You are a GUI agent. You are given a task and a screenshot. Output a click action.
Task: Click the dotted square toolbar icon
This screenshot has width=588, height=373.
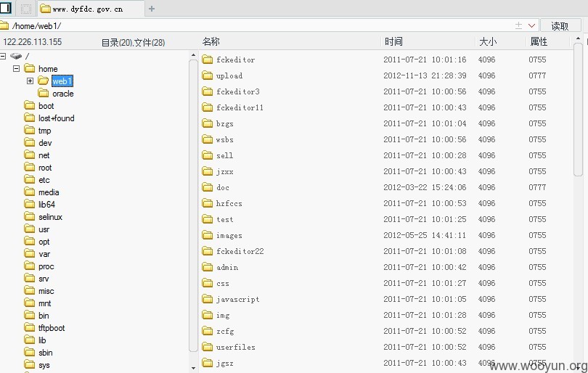coord(26,9)
